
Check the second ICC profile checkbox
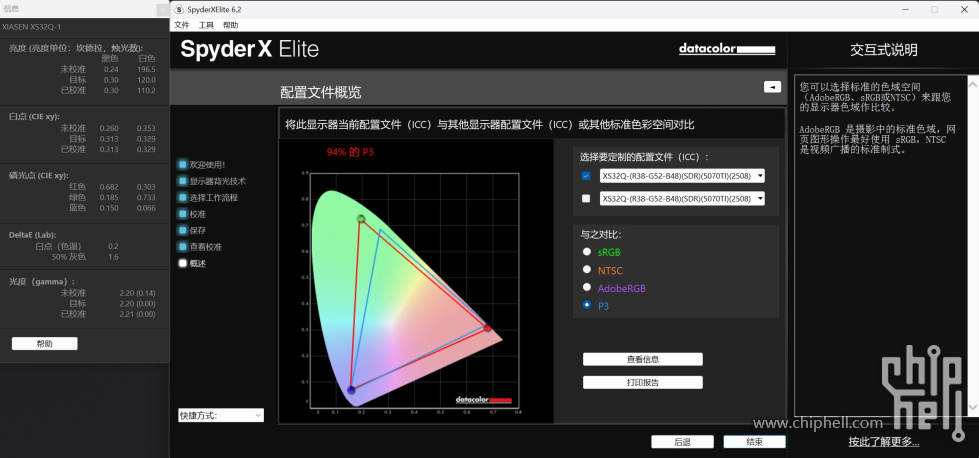(x=586, y=198)
